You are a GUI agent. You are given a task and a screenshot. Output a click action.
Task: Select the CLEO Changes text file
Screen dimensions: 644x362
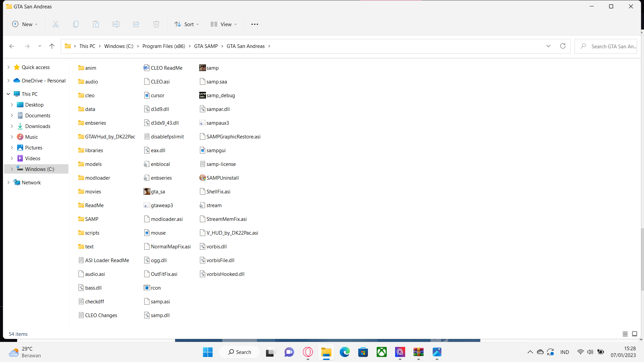pyautogui.click(x=98, y=315)
